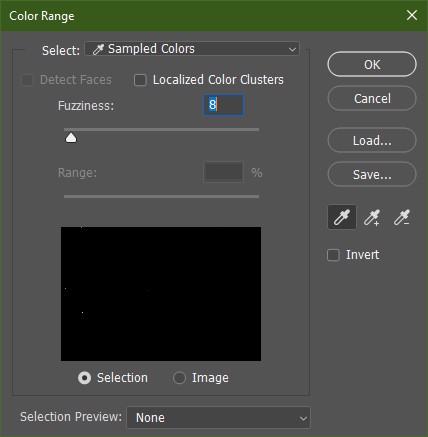The height and width of the screenshot is (437, 428).
Task: Click the eyedropper icon in Select field
Action: (x=98, y=49)
